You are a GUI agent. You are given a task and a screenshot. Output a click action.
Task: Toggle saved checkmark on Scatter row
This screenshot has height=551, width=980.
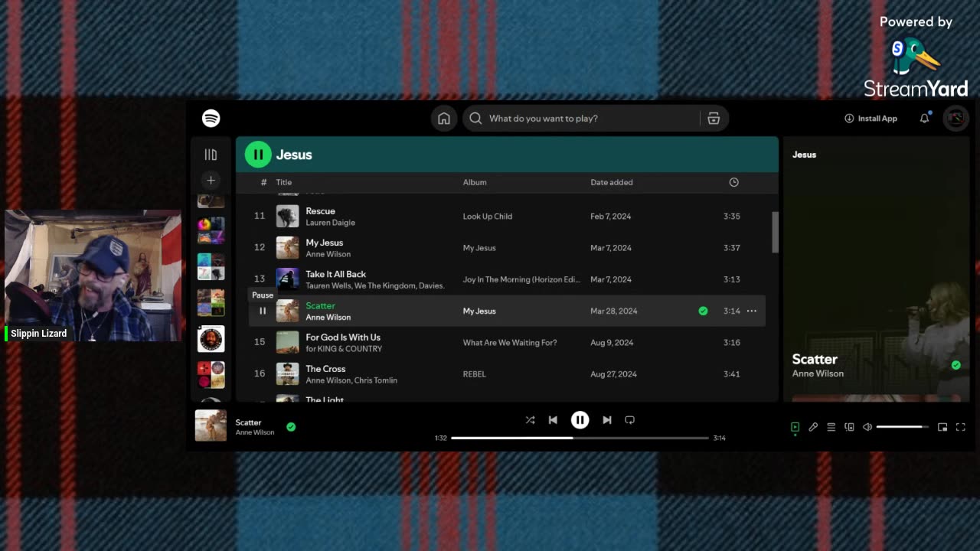pos(703,311)
